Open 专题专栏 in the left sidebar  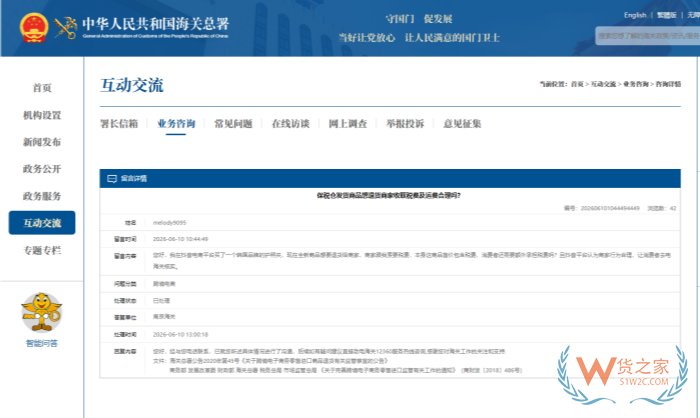42,250
